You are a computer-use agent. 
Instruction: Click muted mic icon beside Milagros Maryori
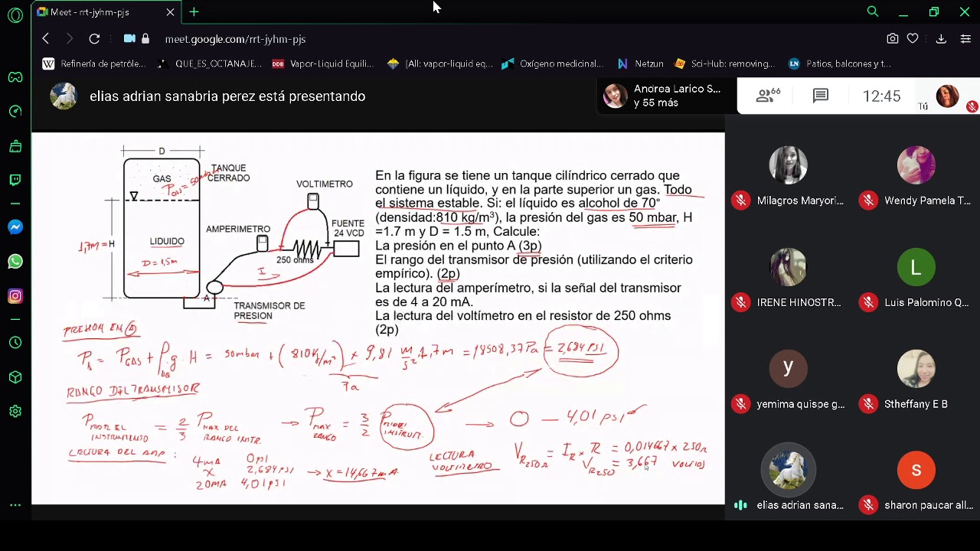pyautogui.click(x=740, y=201)
